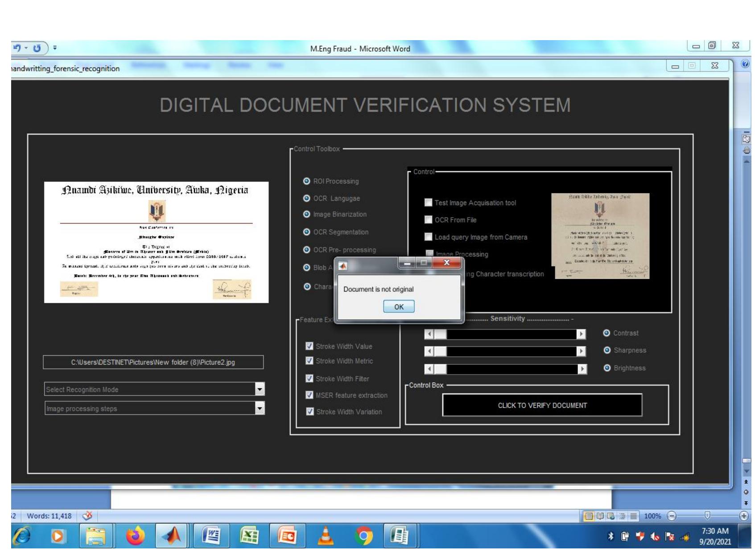Select the OCR Pre-processing radio button
The width and height of the screenshot is (755, 560).
coord(306,250)
